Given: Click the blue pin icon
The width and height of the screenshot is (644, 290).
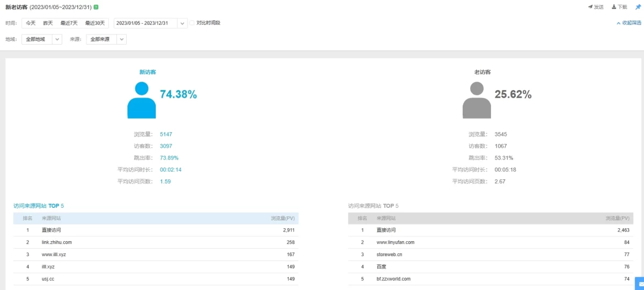Looking at the screenshot, I should tap(638, 7).
